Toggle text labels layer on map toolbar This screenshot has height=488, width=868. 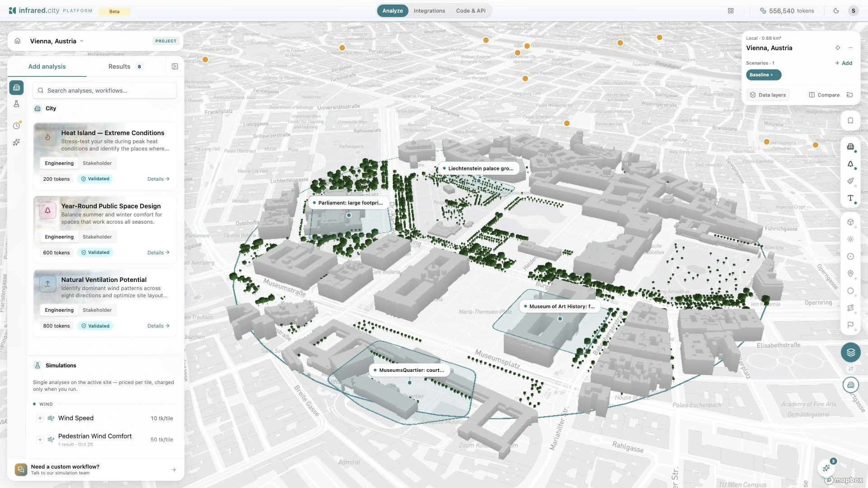(x=850, y=198)
